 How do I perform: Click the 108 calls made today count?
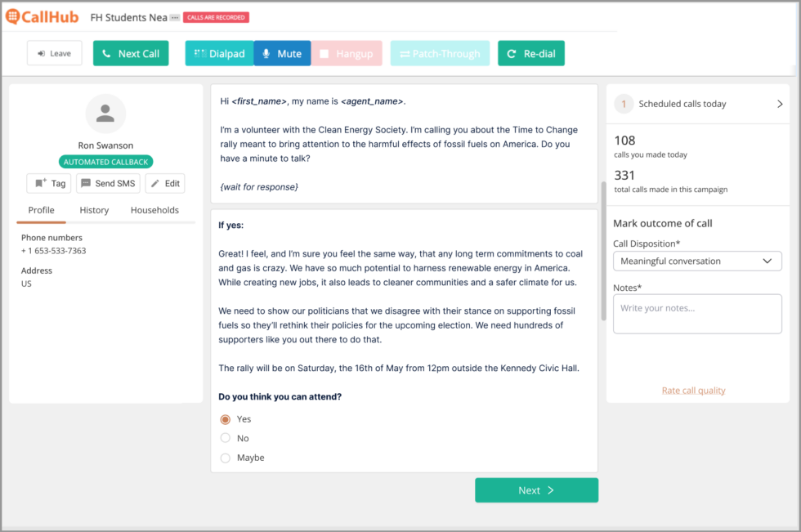pyautogui.click(x=624, y=141)
